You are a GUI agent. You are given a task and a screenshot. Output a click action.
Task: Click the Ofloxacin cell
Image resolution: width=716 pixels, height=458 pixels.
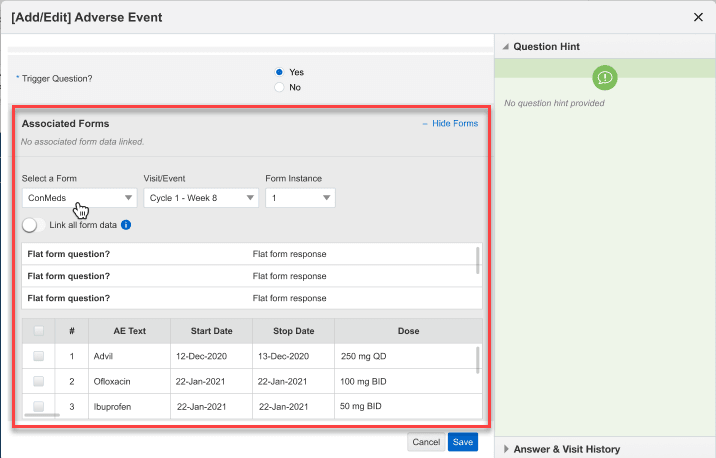pyautogui.click(x=130, y=381)
